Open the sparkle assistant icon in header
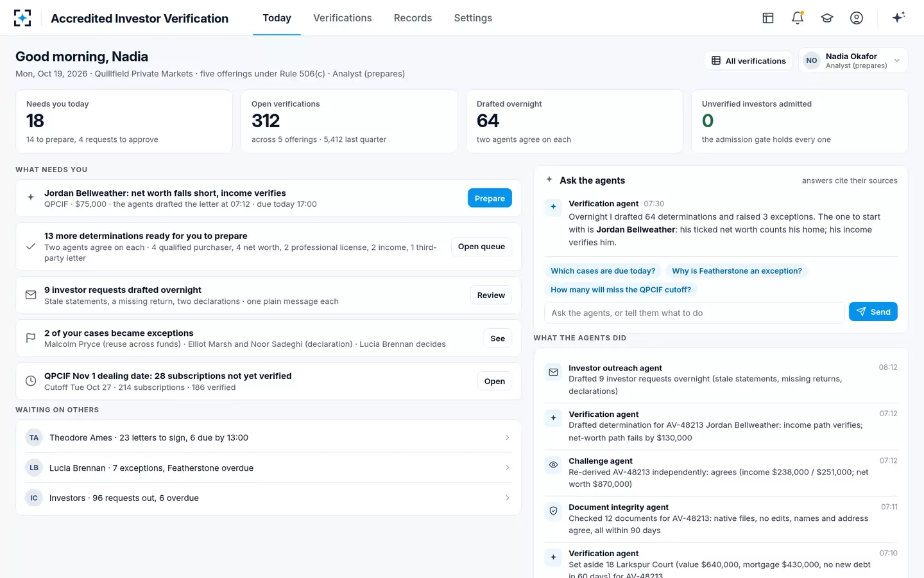This screenshot has height=578, width=924. pyautogui.click(x=898, y=17)
